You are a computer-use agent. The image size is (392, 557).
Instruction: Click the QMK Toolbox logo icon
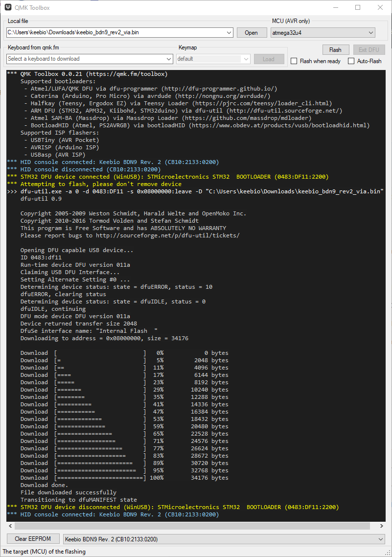[7, 7]
